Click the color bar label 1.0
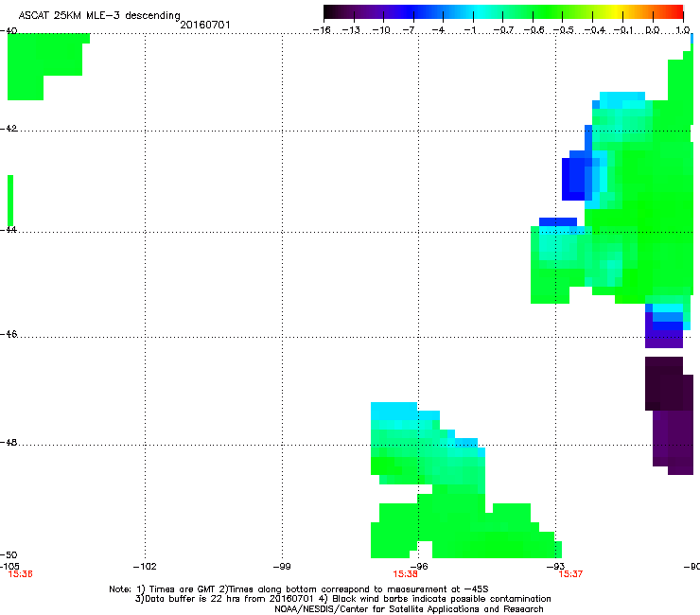Viewport: 700px width, 615px height. tap(683, 30)
